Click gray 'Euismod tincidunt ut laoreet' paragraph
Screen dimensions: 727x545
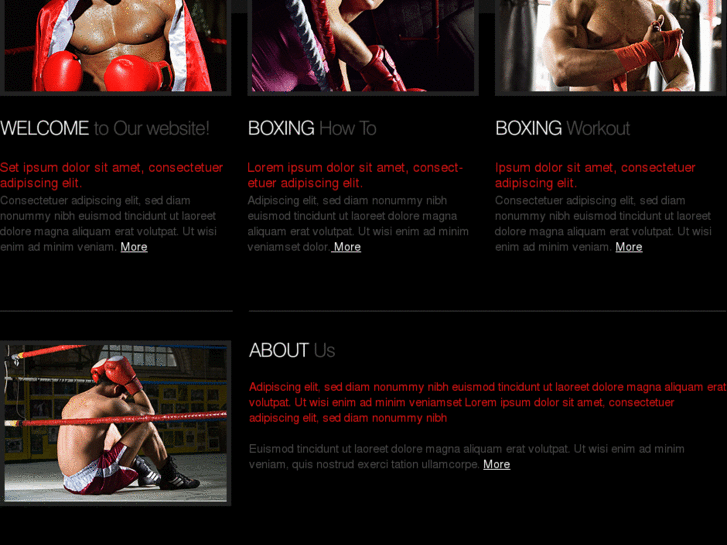tap(467, 457)
